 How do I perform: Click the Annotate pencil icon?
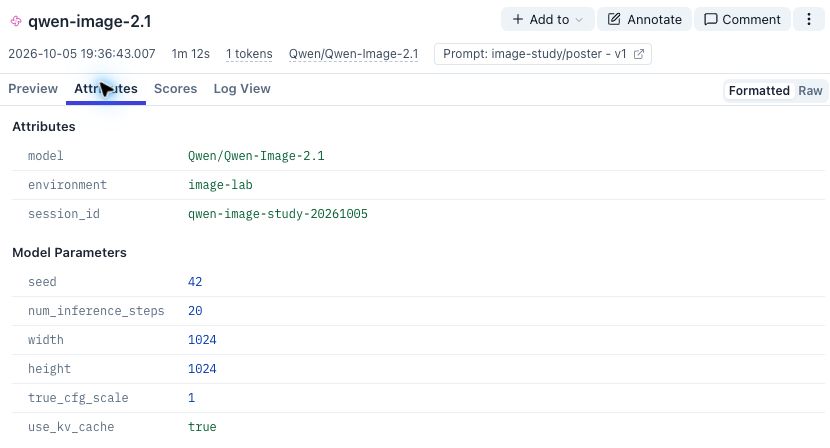(614, 20)
